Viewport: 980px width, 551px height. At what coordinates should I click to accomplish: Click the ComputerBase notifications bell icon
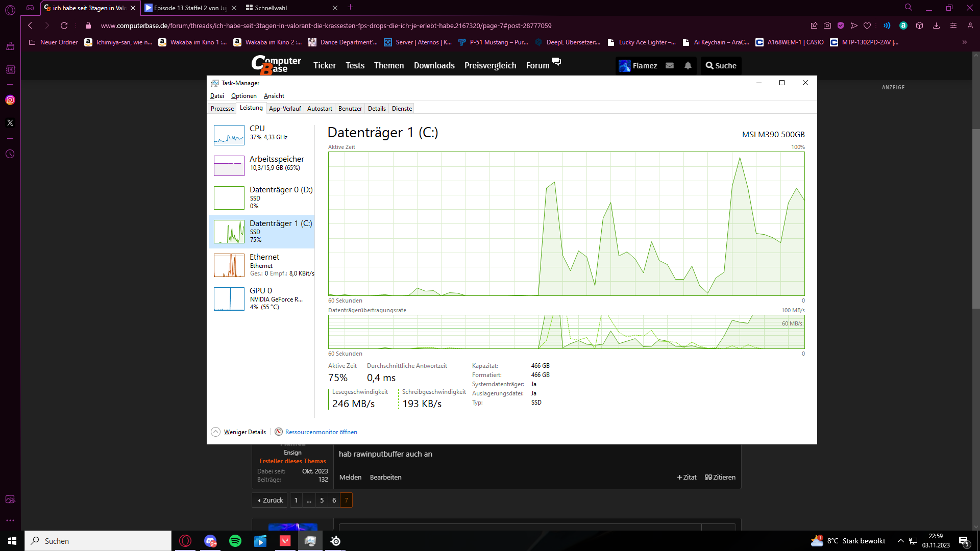688,65
